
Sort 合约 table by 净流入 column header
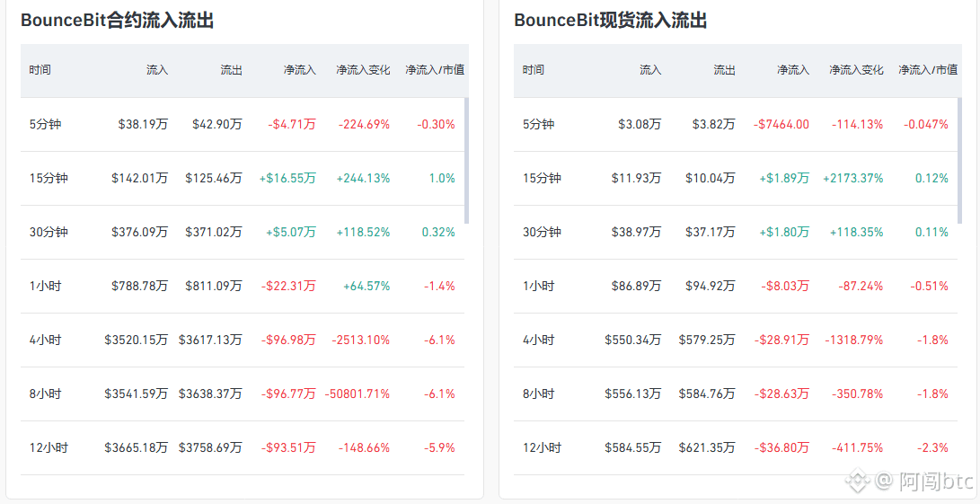[299, 70]
